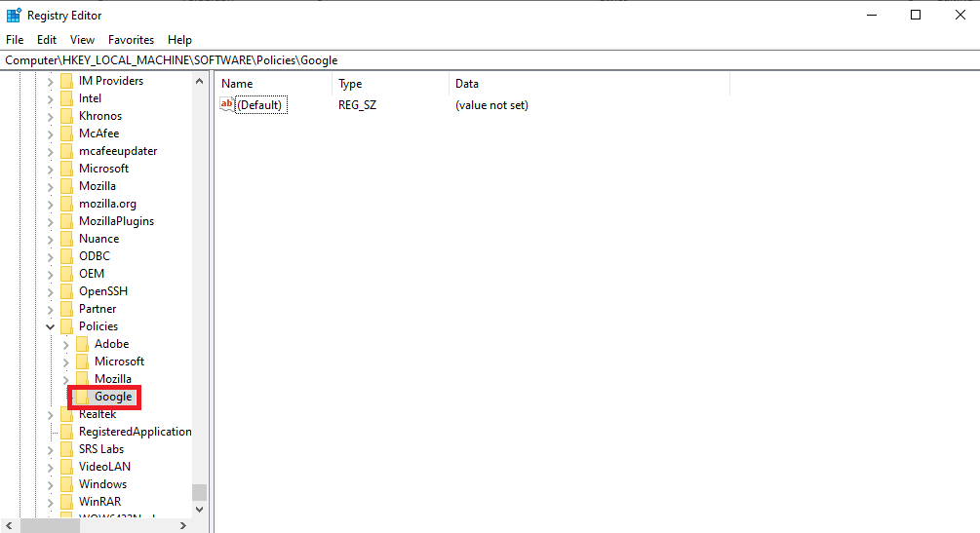
Task: Click the tree scroll up arrow
Action: [x=199, y=81]
